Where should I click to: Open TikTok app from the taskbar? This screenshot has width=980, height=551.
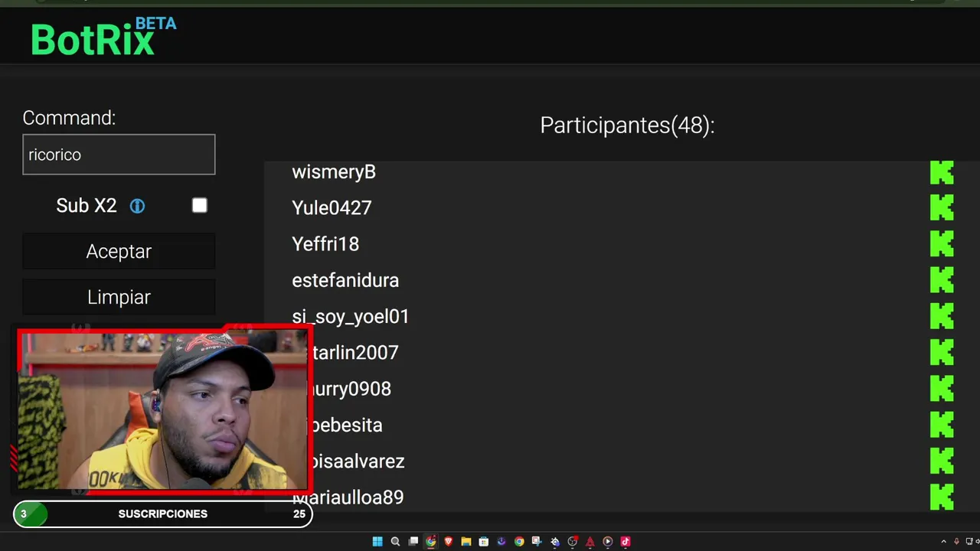(x=625, y=541)
